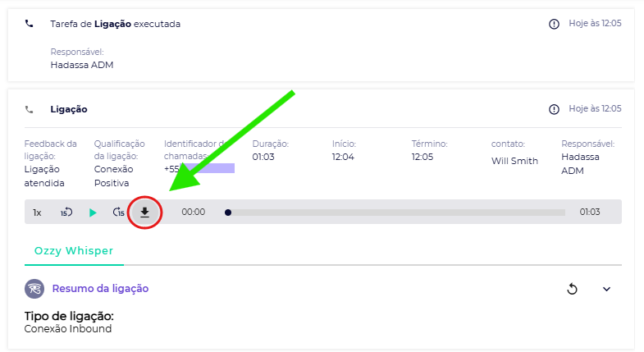This screenshot has height=352, width=644.
Task: Regenerate the call summary with refresh icon
Action: (x=573, y=289)
